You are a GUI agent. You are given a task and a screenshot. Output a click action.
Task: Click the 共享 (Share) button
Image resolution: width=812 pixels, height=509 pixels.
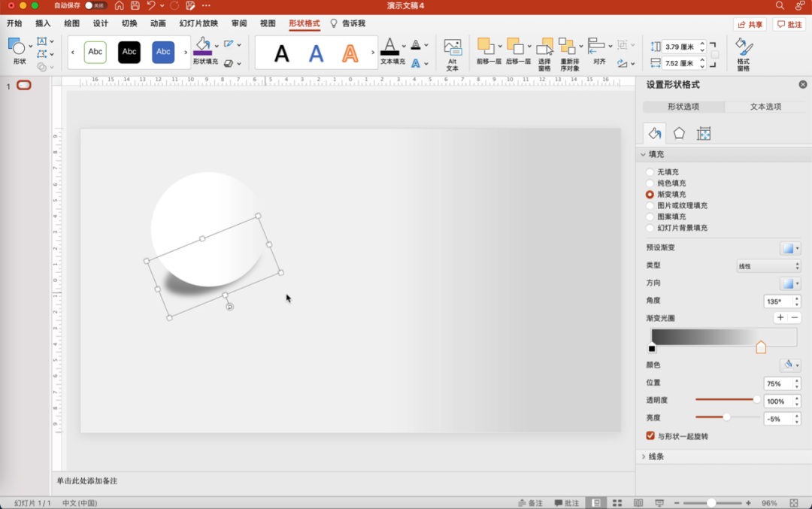pyautogui.click(x=750, y=25)
